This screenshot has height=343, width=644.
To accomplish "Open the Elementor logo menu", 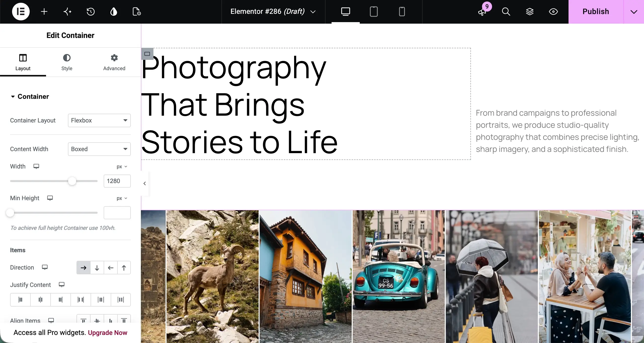I will [21, 12].
